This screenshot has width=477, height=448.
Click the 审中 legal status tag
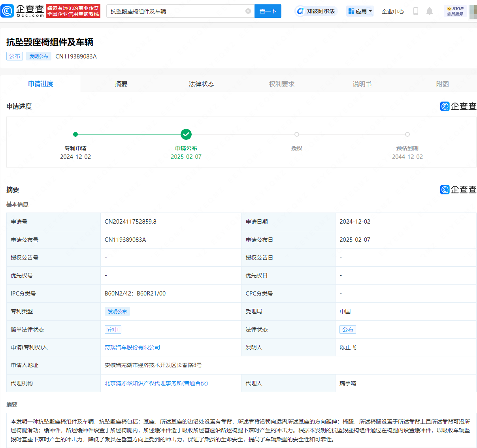coord(113,329)
